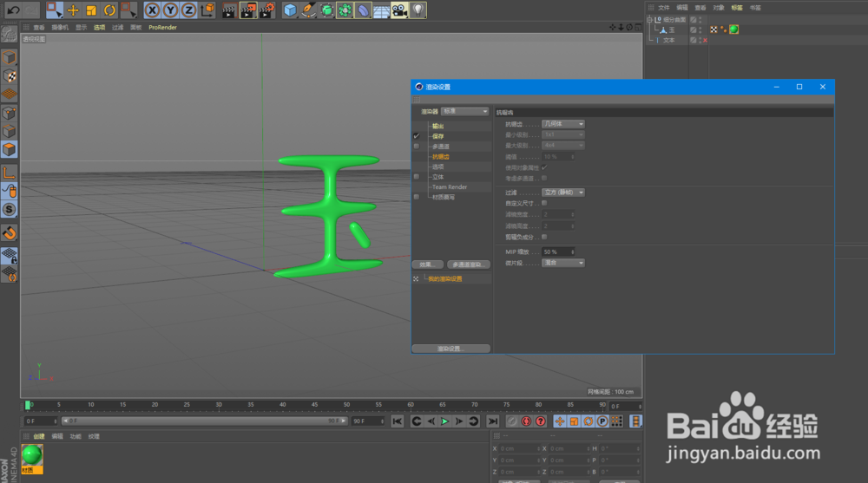Open the Spline Pen tool

coord(308,10)
